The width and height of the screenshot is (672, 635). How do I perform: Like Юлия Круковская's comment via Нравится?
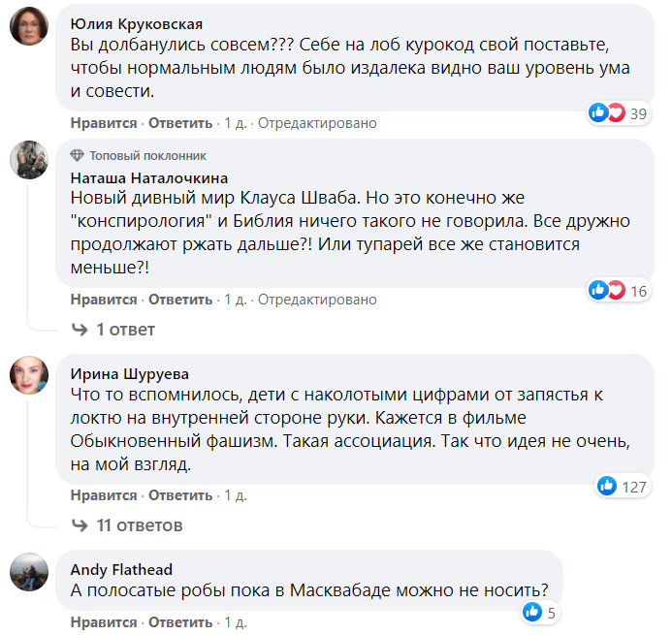(x=104, y=123)
